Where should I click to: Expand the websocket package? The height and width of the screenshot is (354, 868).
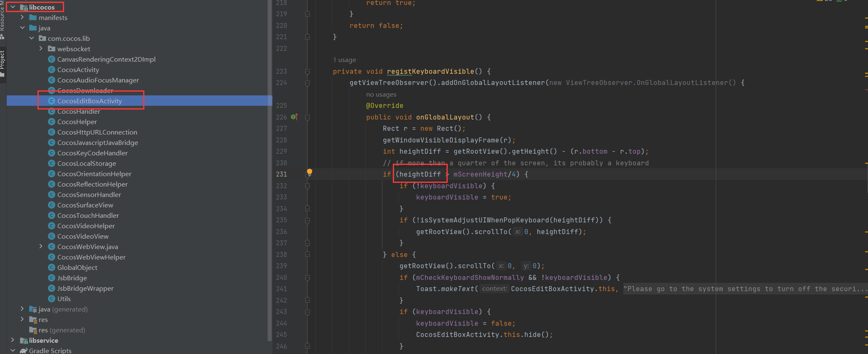pos(41,49)
